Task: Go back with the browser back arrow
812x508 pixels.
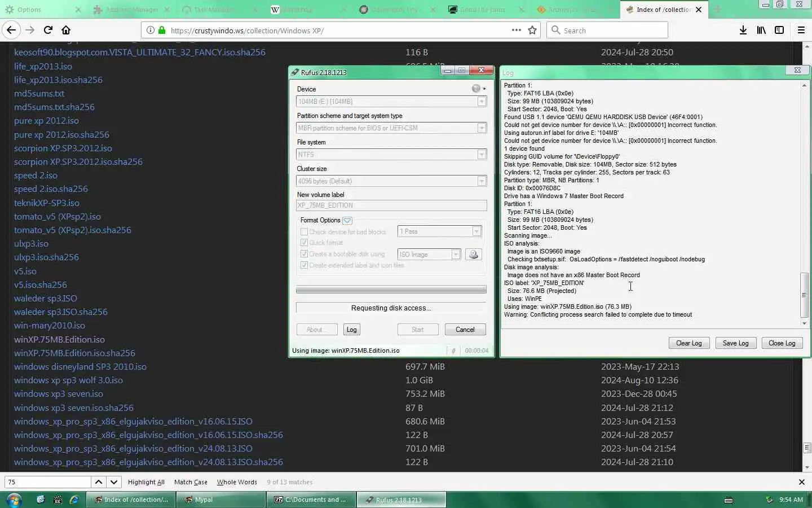Action: (11, 30)
